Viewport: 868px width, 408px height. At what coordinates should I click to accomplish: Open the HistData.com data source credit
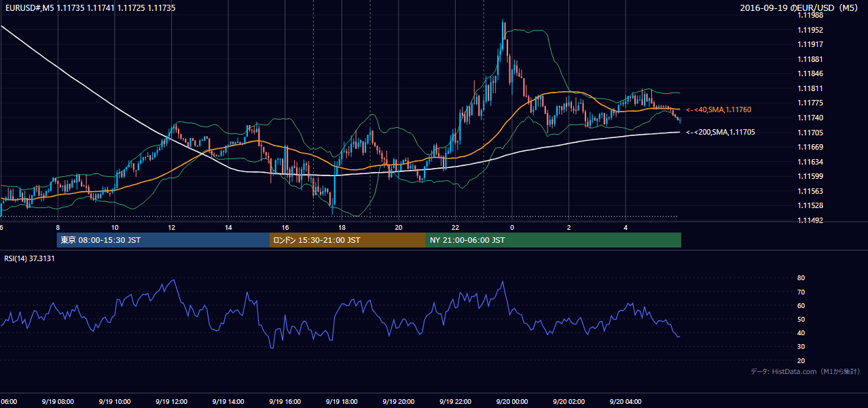coord(805,371)
